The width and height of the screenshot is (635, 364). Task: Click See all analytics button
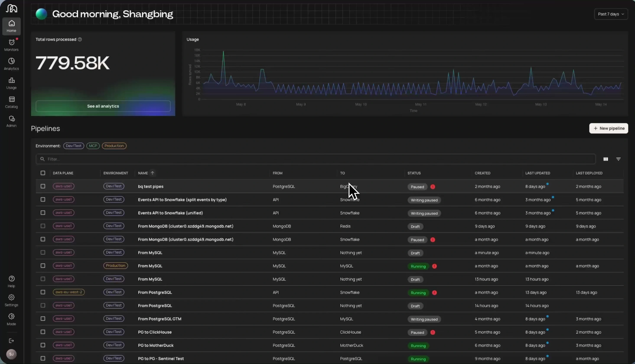[x=103, y=106]
